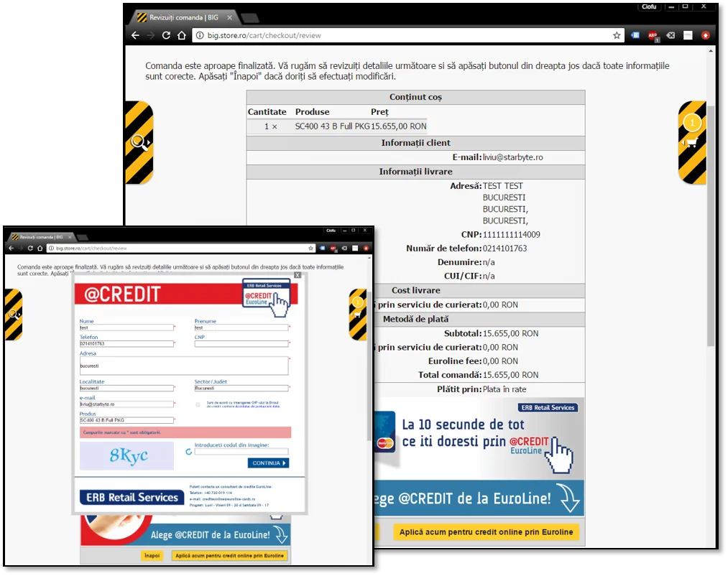The width and height of the screenshot is (728, 576).
Task: Click CNP value 1111111114009
Action: coord(511,235)
